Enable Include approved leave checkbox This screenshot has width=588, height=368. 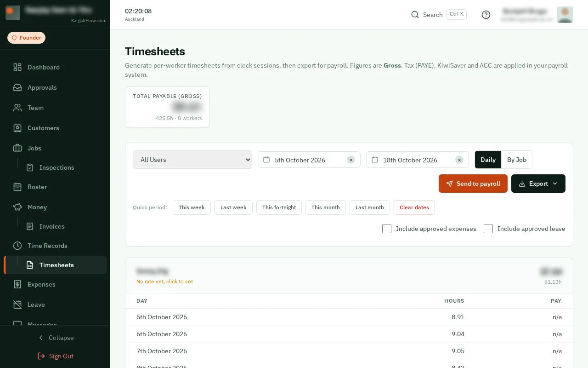pyautogui.click(x=488, y=229)
